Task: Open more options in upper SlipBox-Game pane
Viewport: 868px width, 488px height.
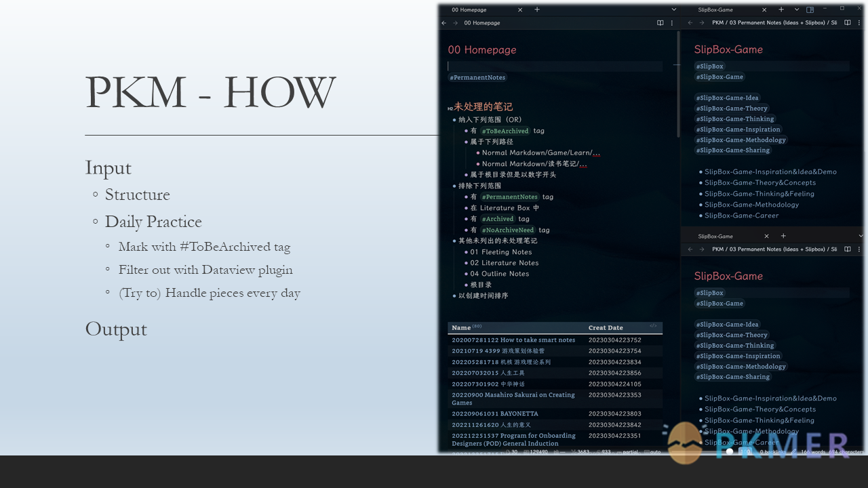Action: tap(860, 23)
